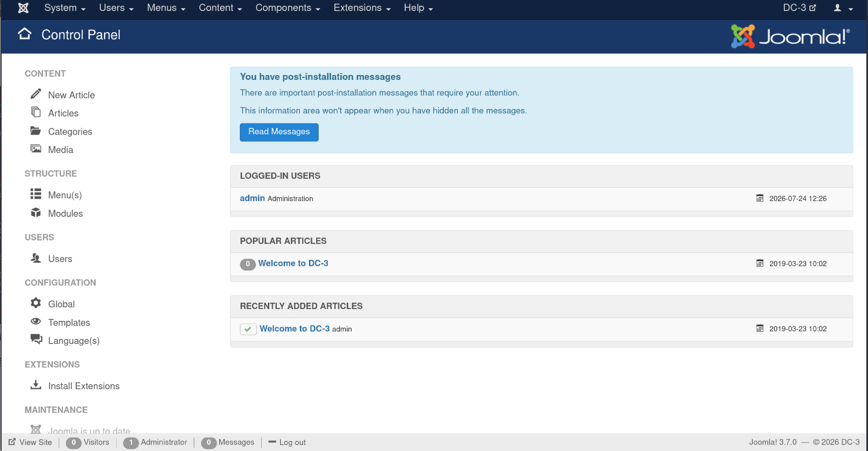Expand the Content dropdown menu
The width and height of the screenshot is (868, 451).
[x=220, y=8]
